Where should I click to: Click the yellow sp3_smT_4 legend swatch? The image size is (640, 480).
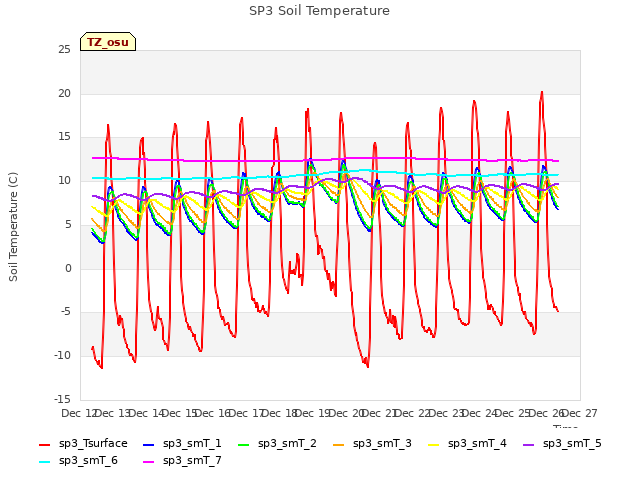[433, 444]
